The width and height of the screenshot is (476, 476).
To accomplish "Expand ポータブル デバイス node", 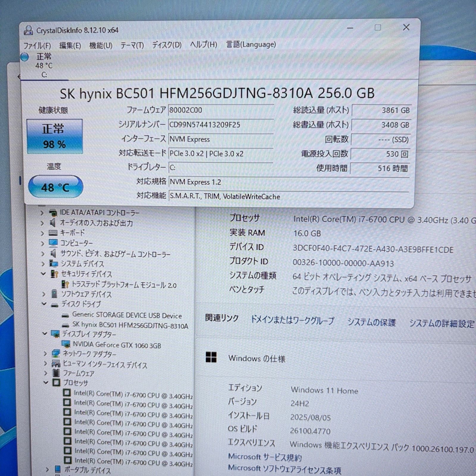I will (x=47, y=470).
